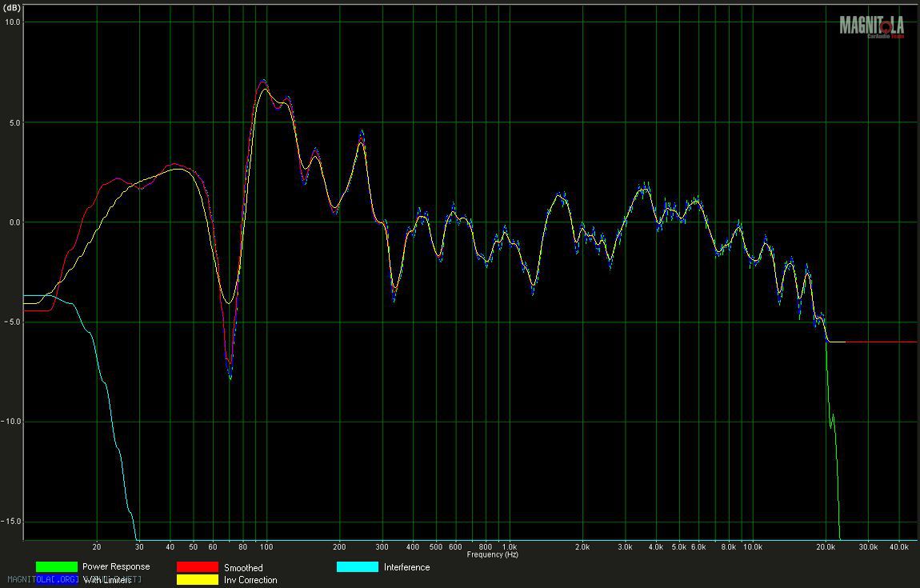
Task: Click the With Limiters legend label
Action: 107,580
